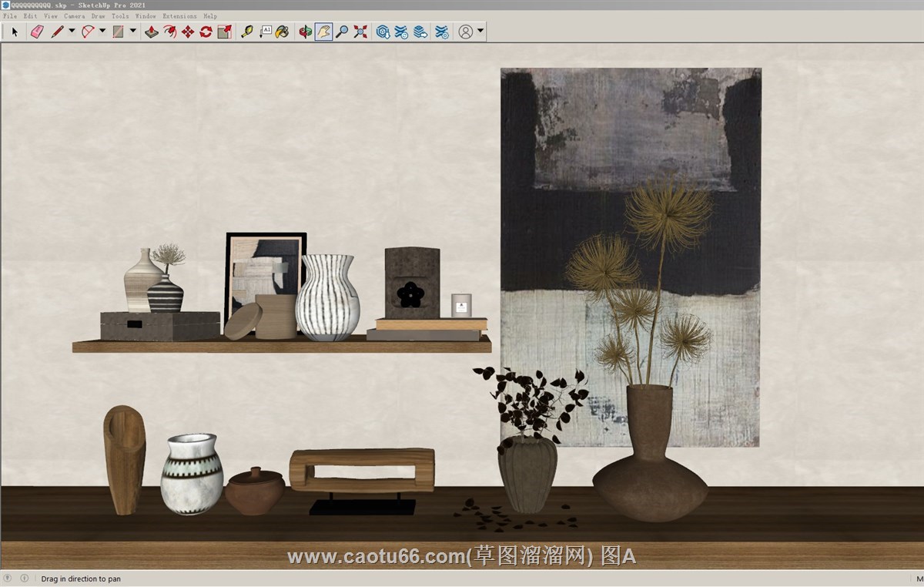Select the Rotate tool

point(206,32)
